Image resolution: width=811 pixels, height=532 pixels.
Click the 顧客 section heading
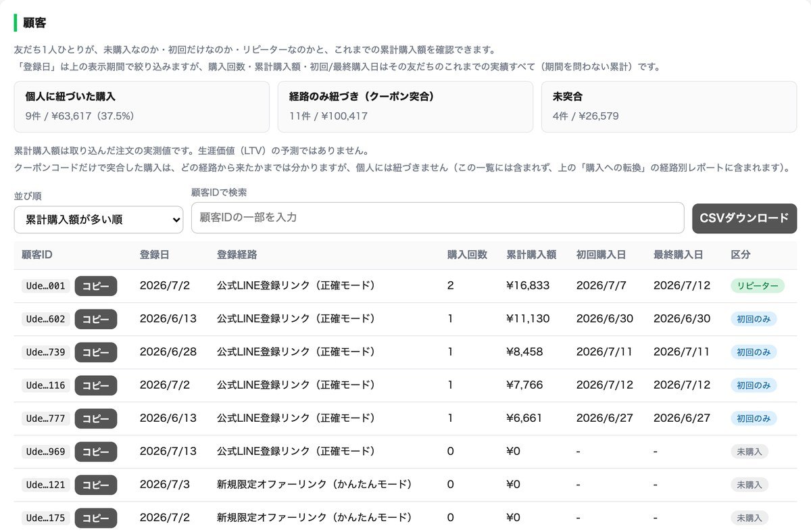coord(34,24)
